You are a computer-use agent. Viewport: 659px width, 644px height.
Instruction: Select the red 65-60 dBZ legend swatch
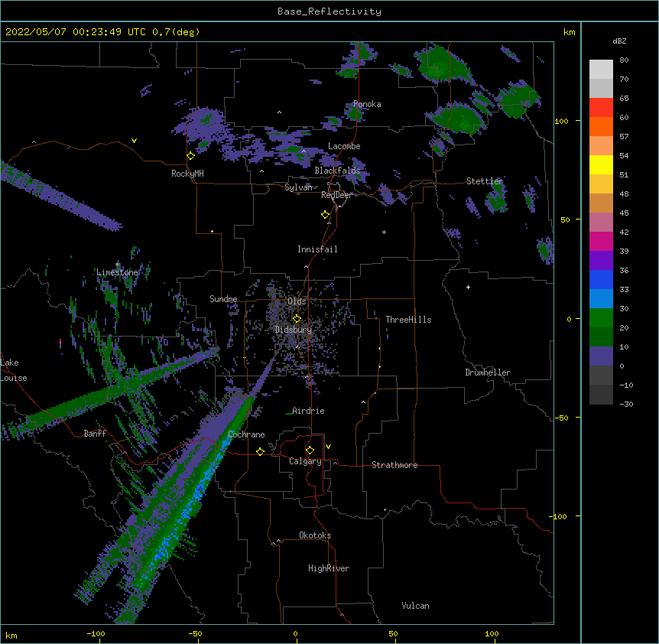pos(601,108)
